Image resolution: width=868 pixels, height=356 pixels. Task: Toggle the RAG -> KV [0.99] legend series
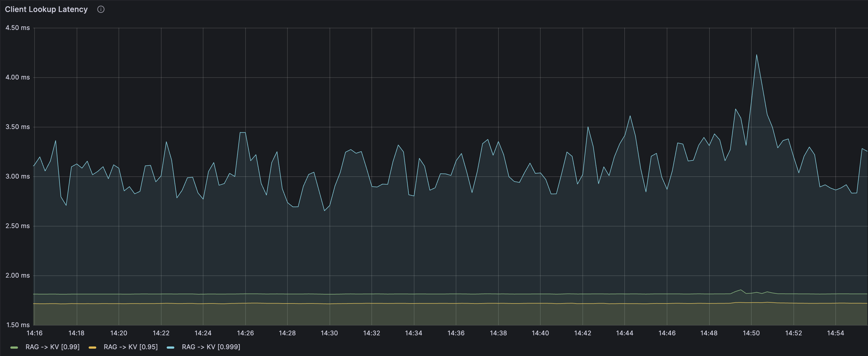[x=52, y=347]
